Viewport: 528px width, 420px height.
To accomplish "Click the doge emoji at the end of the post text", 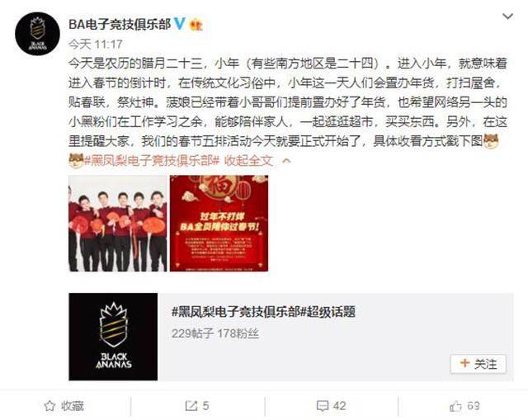I will click(491, 141).
